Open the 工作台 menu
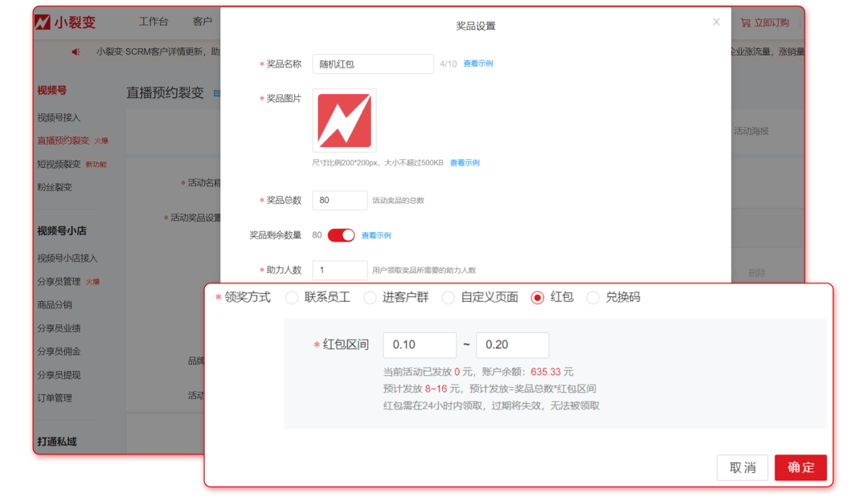The width and height of the screenshot is (868, 497). point(152,22)
